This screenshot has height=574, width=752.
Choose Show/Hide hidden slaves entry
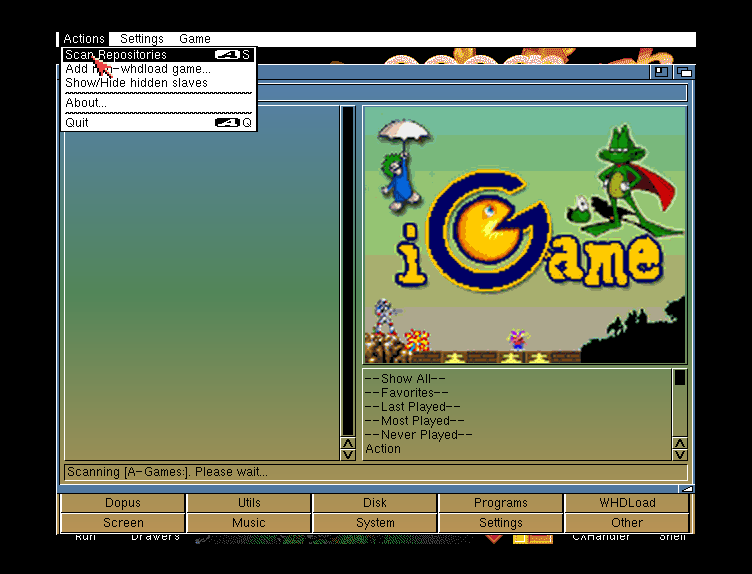click(158, 82)
